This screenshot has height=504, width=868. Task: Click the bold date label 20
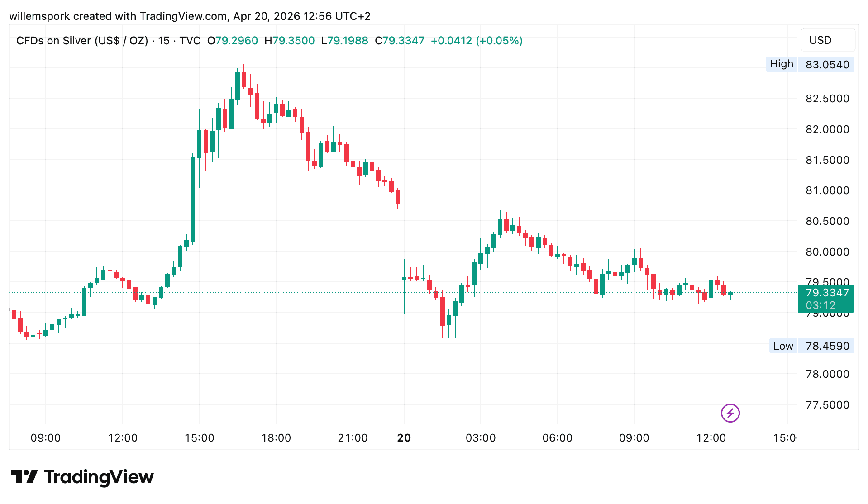tap(404, 438)
